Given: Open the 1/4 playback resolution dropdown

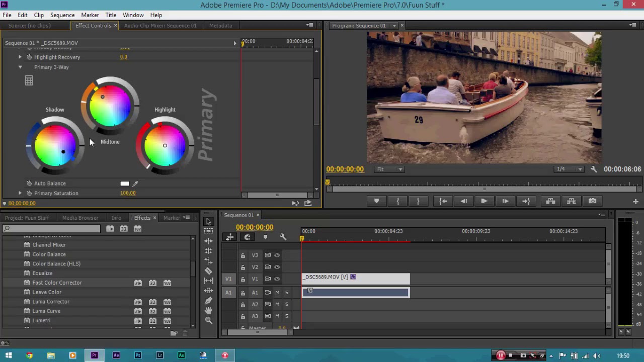Looking at the screenshot, I should [569, 169].
